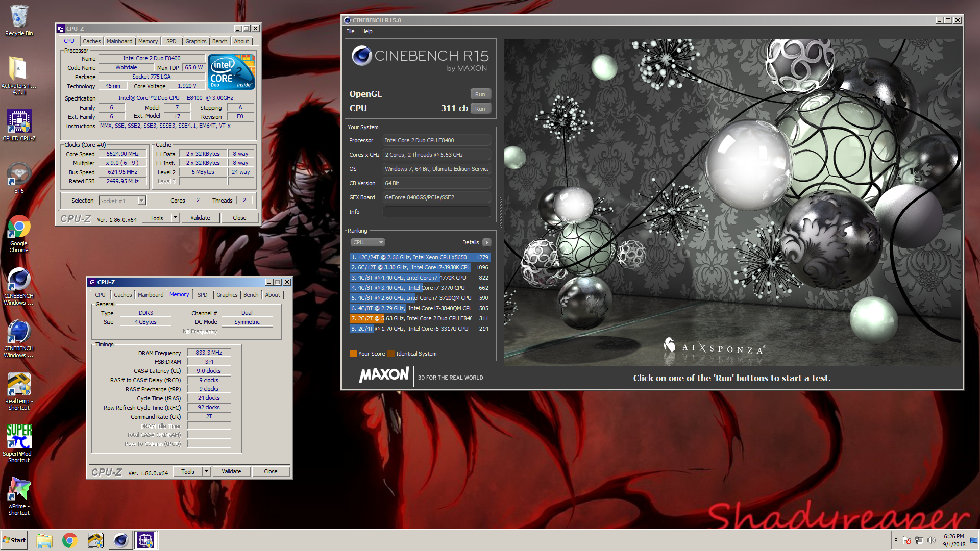Click the Cinebench R15 logo sphere

(361, 56)
